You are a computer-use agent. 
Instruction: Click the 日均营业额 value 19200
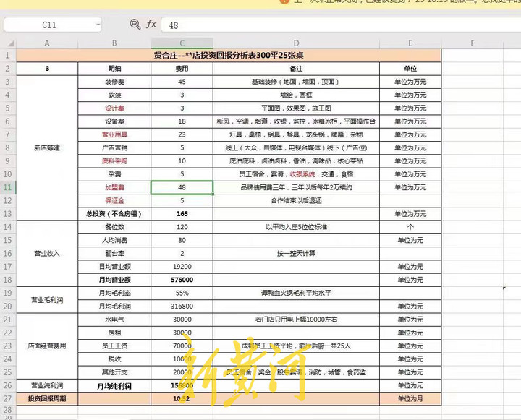point(182,267)
